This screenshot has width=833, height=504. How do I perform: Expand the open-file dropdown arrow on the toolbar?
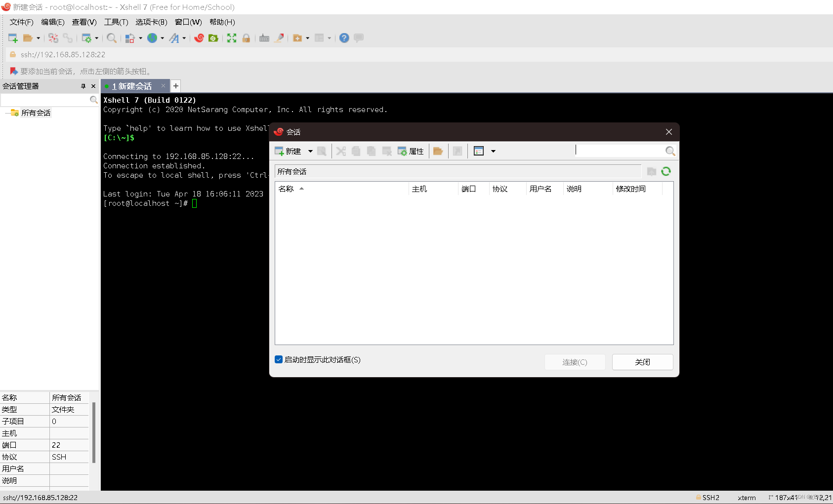38,38
